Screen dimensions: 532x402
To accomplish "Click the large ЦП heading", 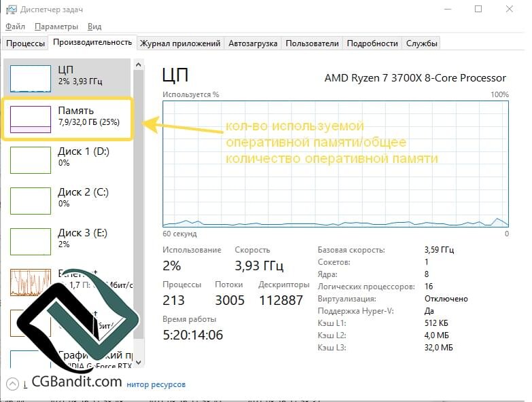I will point(175,75).
